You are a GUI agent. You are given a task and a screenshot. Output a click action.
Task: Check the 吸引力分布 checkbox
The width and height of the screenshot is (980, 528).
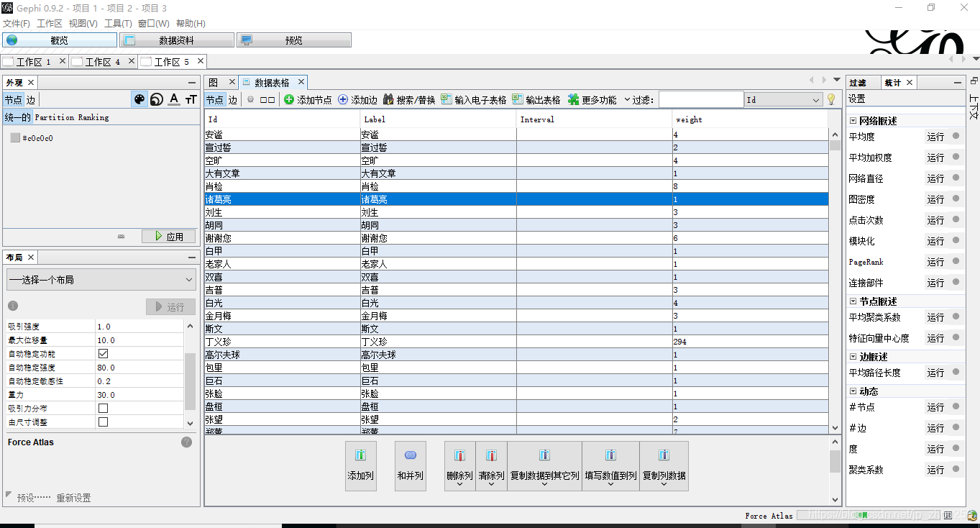[103, 408]
